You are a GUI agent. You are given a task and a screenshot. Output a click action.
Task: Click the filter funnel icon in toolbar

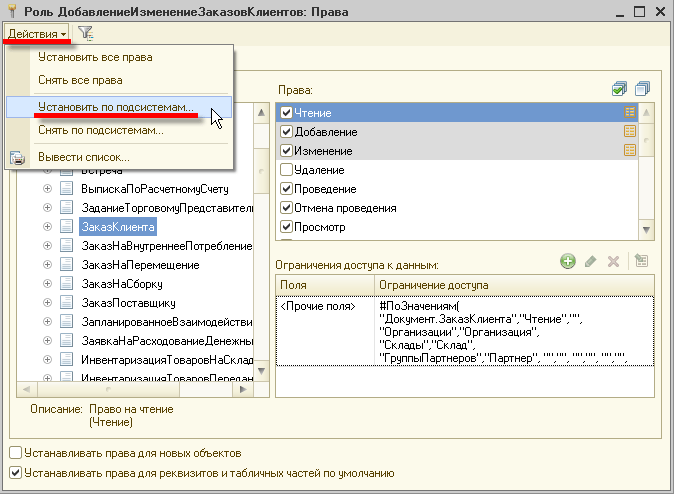(x=86, y=33)
